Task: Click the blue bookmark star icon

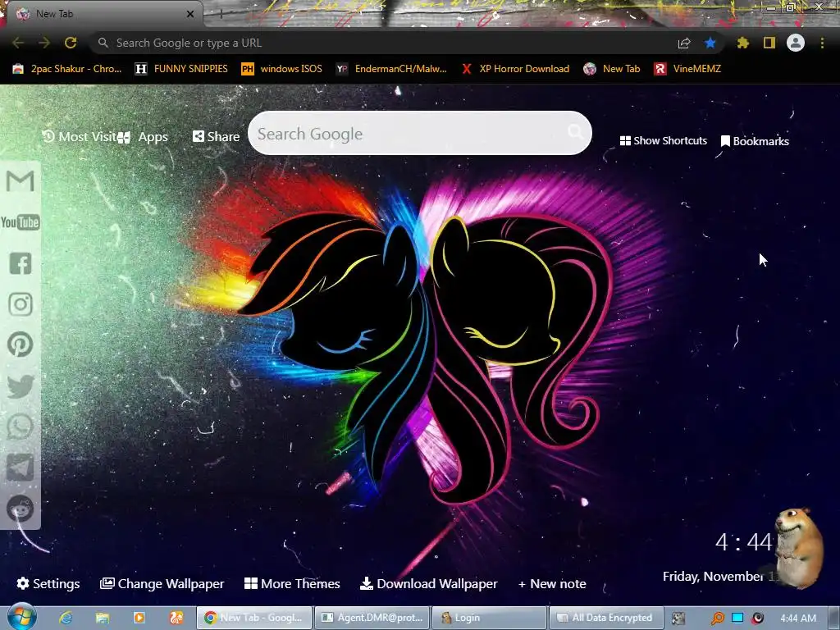Action: tap(710, 43)
